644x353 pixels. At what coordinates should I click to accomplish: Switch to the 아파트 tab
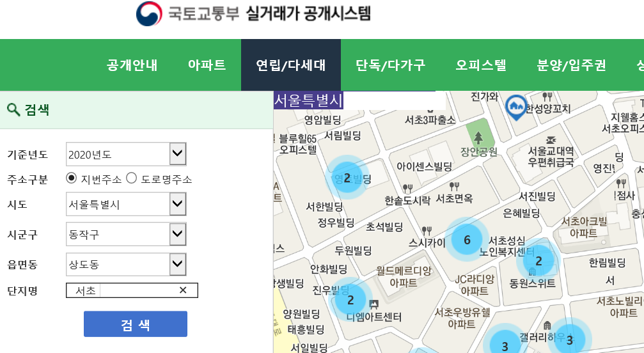coord(207,65)
